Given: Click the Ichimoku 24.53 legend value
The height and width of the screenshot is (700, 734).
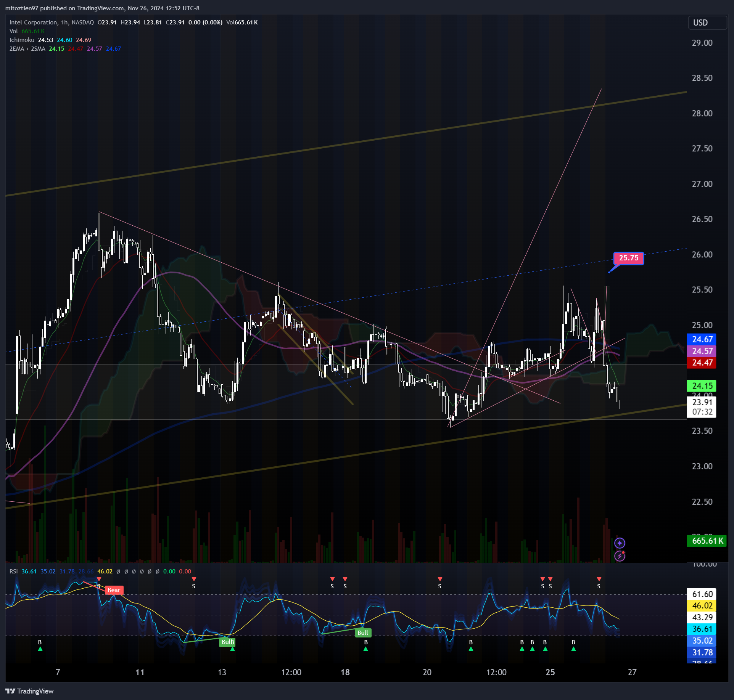Looking at the screenshot, I should pyautogui.click(x=45, y=40).
